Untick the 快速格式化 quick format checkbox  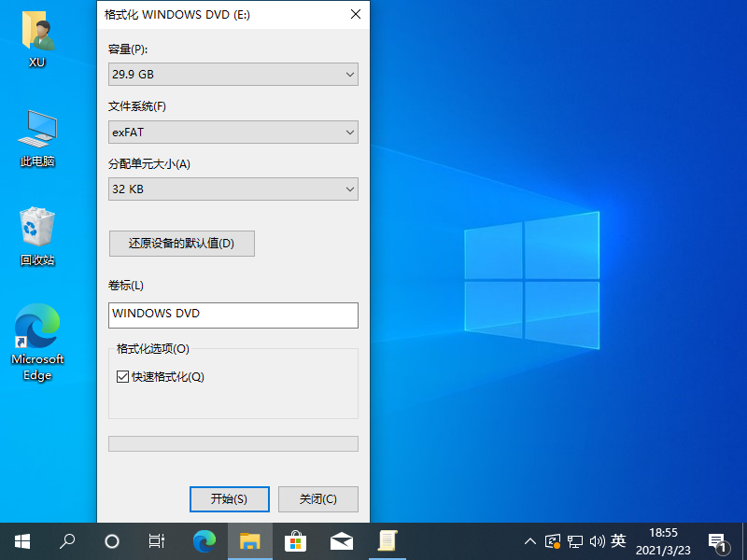click(x=122, y=377)
